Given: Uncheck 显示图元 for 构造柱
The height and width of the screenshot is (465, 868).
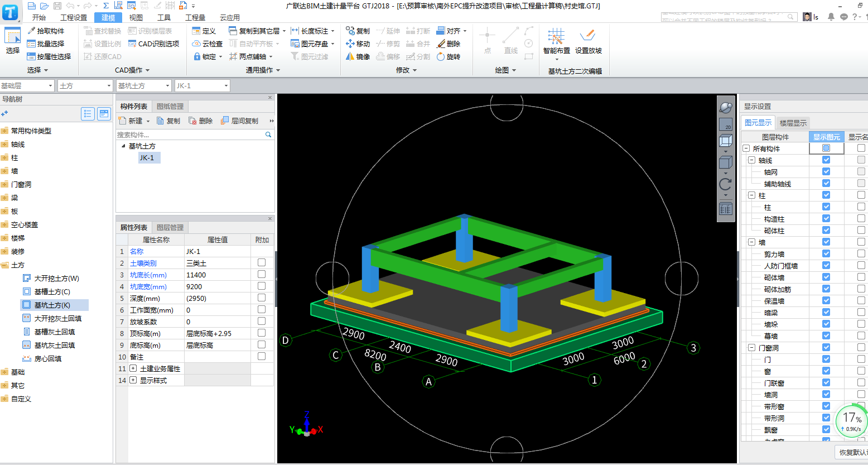Looking at the screenshot, I should 826,218.
